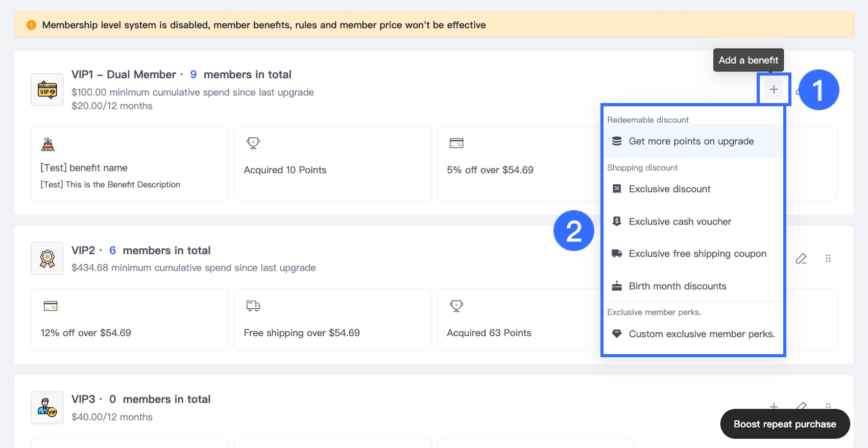Select "Exclusive cash voucher" menu entry

tap(680, 221)
